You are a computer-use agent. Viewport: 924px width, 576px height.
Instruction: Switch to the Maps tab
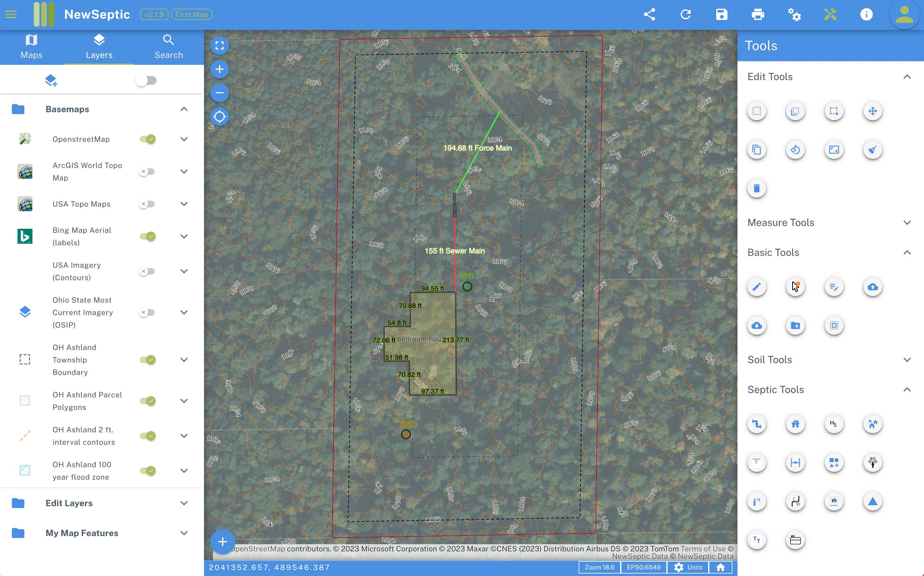[x=31, y=47]
